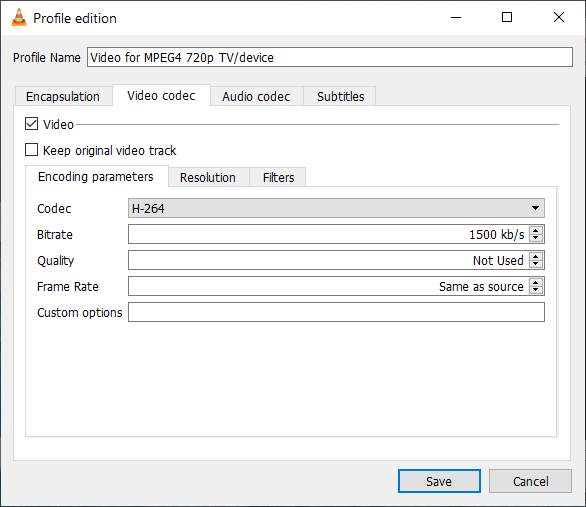Screen dimensions: 586x507
Task: Maximize the Profile edition window
Action: (x=507, y=17)
